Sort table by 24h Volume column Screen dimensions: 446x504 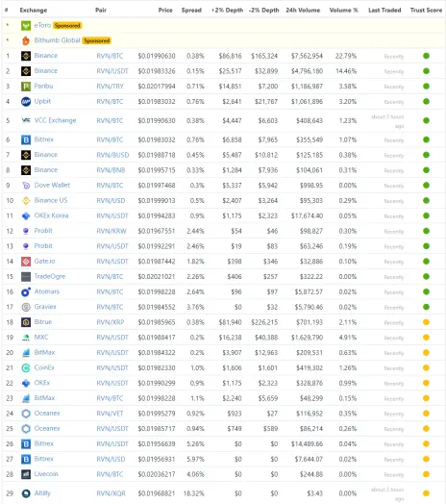303,10
